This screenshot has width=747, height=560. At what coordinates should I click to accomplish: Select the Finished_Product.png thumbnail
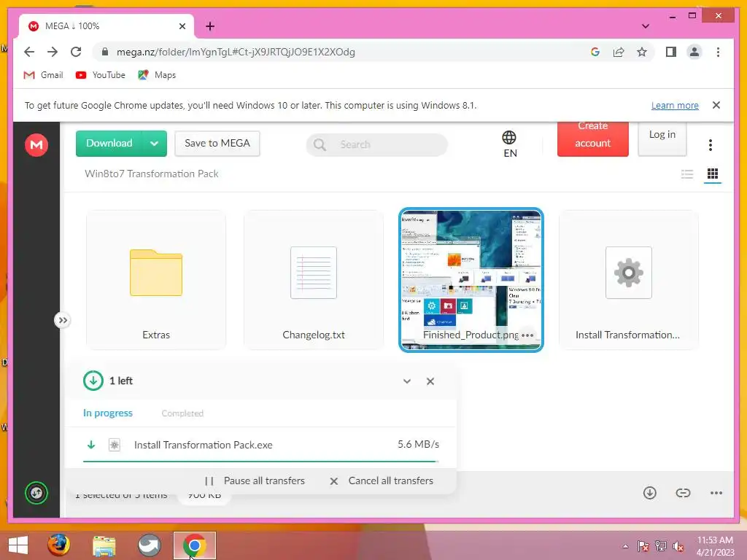pos(471,280)
